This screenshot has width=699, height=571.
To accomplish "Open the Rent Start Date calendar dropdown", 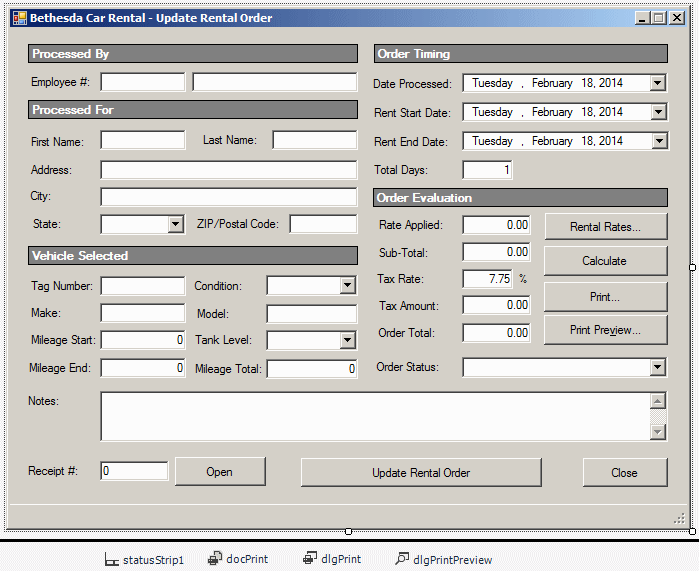I will coord(658,112).
